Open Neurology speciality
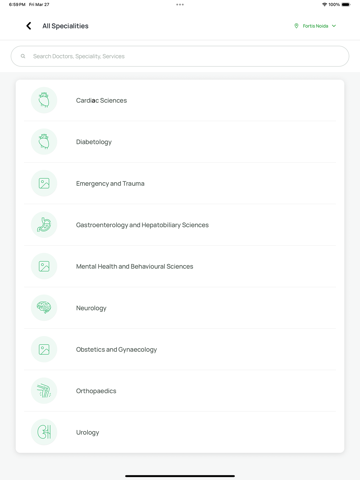This screenshot has height=480, width=360. (180, 308)
